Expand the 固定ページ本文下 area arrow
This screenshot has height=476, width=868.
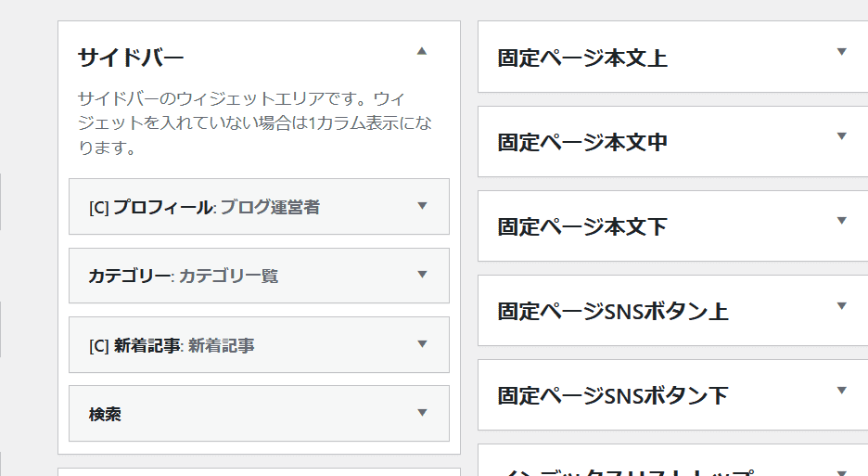click(x=842, y=221)
